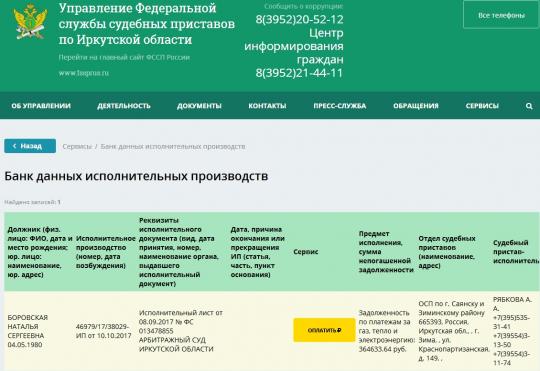Open the search magnifier icon in navbar
Screen dimensions: 540x371
point(529,106)
